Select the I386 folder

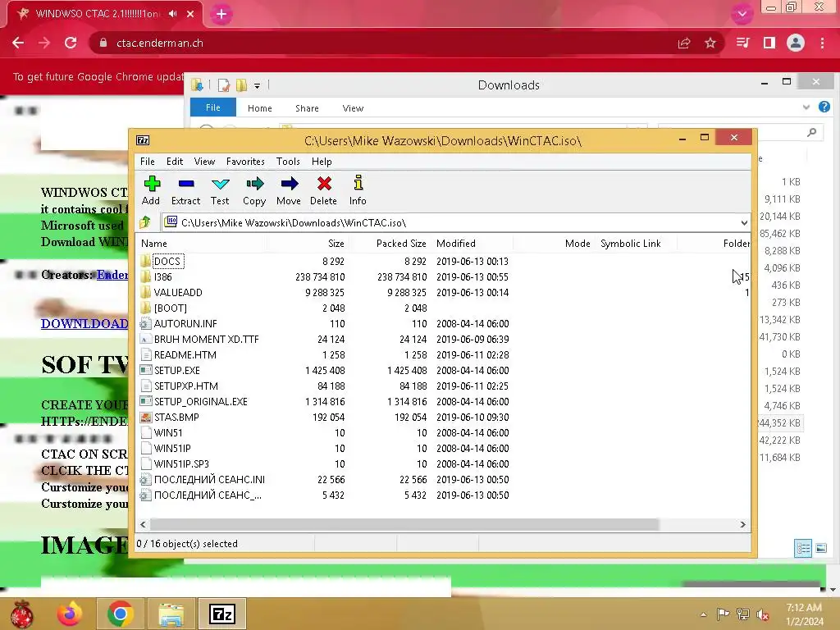tap(163, 277)
